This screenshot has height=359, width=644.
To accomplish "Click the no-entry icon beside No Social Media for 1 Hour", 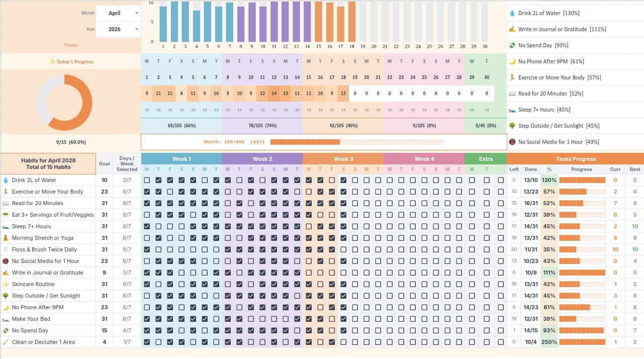I will coord(5,261).
